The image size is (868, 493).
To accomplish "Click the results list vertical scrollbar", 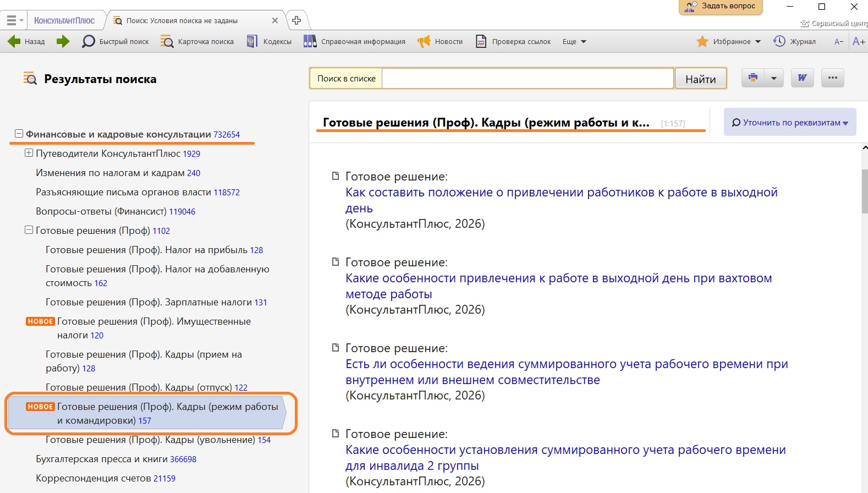I will click(x=865, y=191).
